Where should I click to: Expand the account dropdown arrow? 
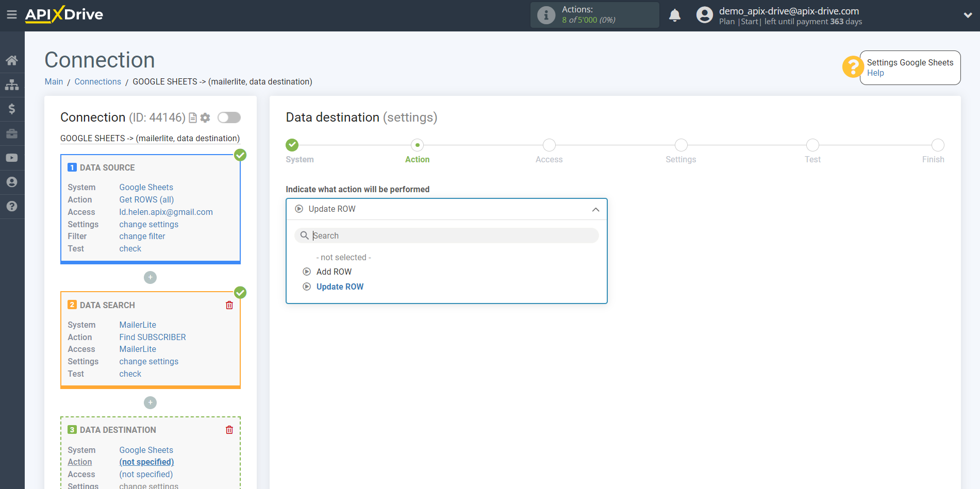(968, 15)
